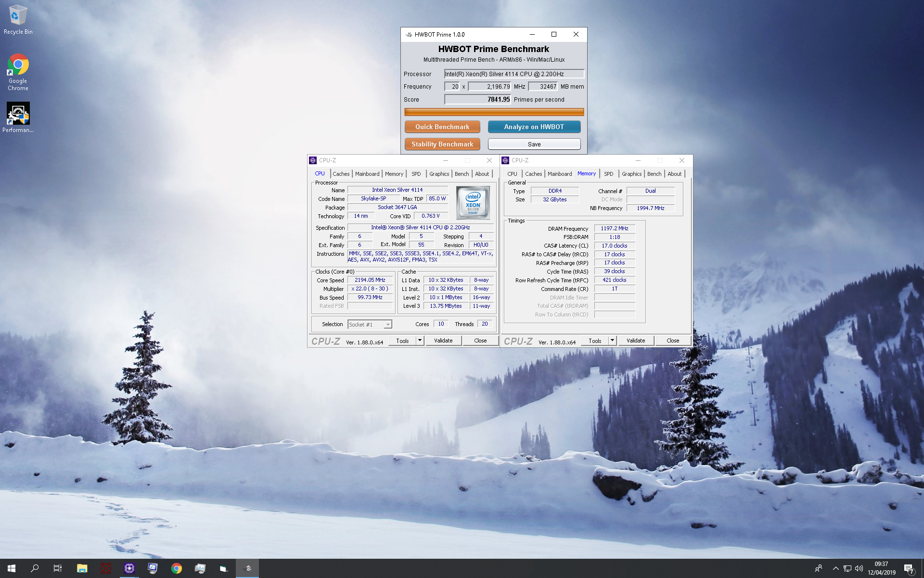The width and height of the screenshot is (924, 578).
Task: Open CPU tab in right CPU-Z window
Action: pos(512,174)
